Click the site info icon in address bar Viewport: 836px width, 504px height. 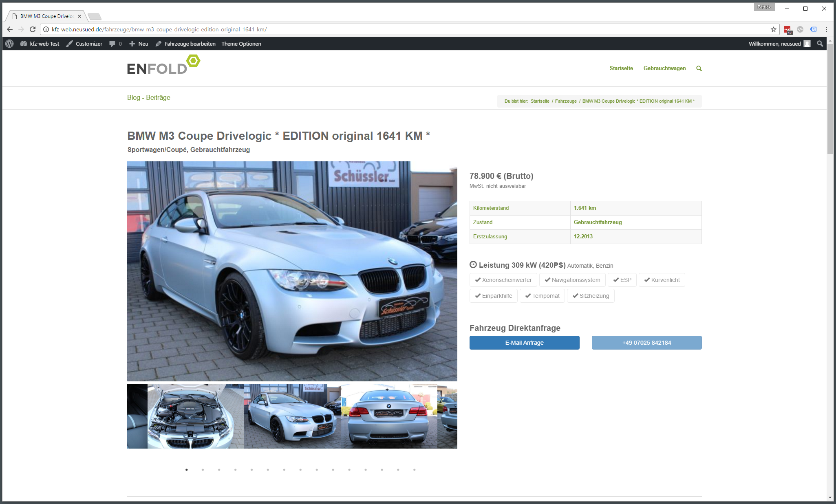[x=46, y=29]
